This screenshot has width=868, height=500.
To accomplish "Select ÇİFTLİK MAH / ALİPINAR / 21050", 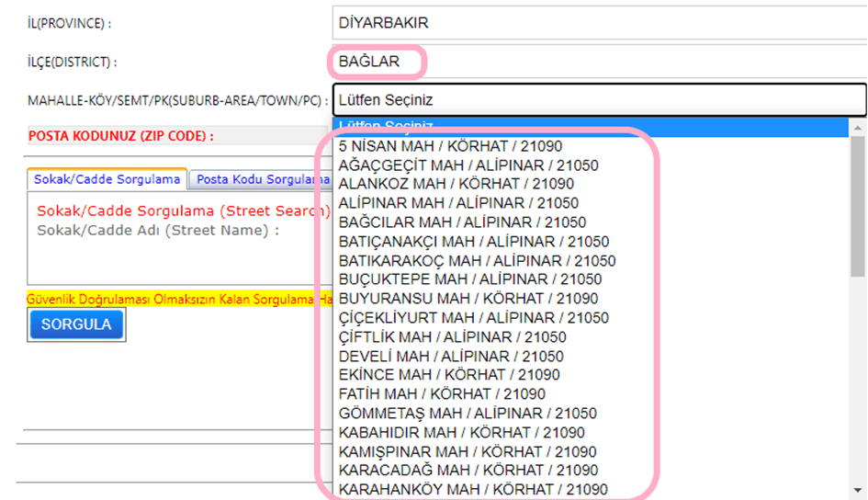I will point(453,337).
